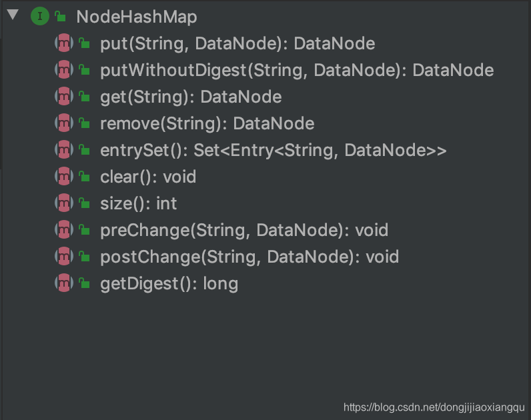This screenshot has height=420, width=531.
Task: Click the green public lock icon beside clear()
Action: tap(84, 177)
